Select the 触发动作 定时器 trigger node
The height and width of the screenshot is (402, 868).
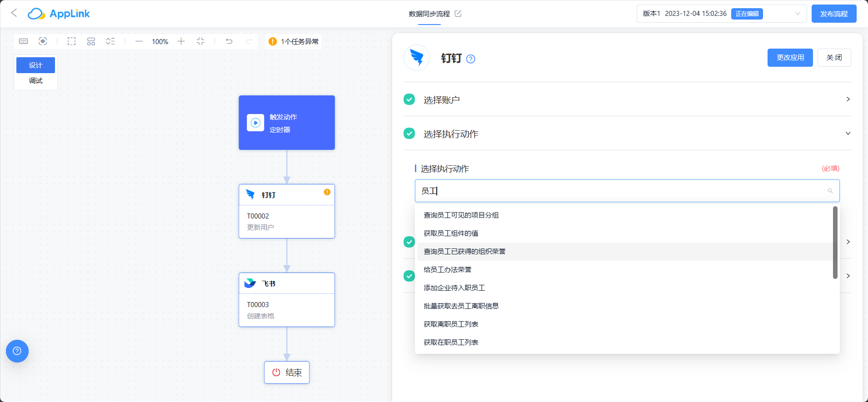[x=287, y=123]
